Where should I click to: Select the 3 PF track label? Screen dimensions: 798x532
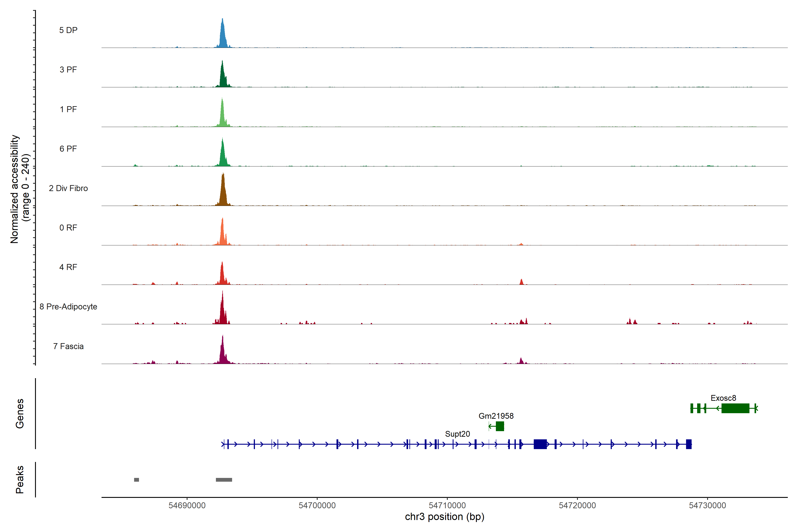(68, 70)
